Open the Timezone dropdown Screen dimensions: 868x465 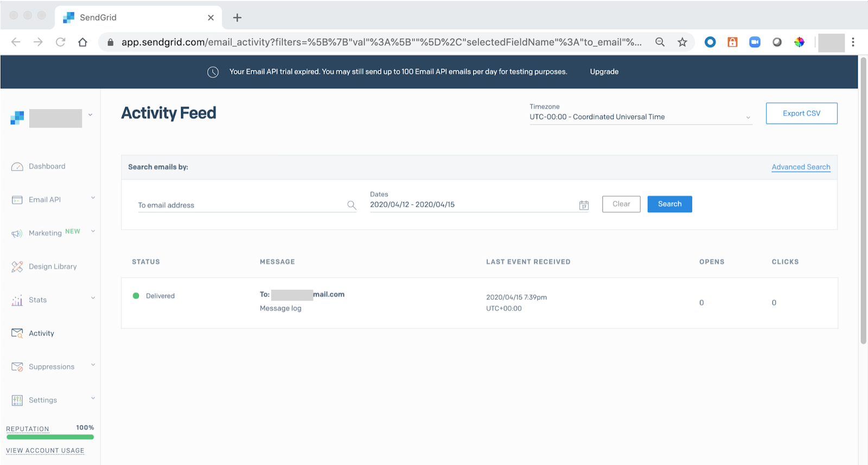pos(640,117)
